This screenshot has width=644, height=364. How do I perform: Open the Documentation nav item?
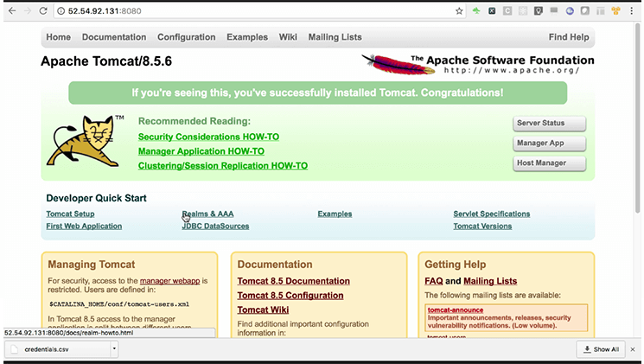point(114,37)
